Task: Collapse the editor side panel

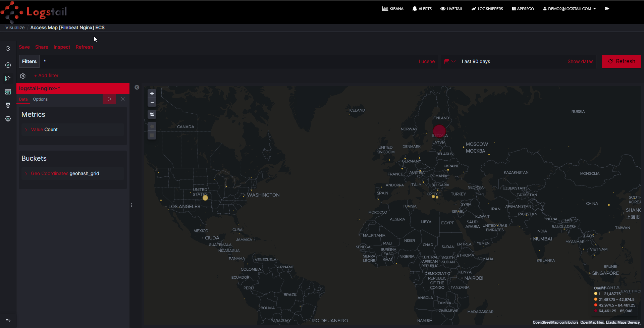Action: coord(137,87)
